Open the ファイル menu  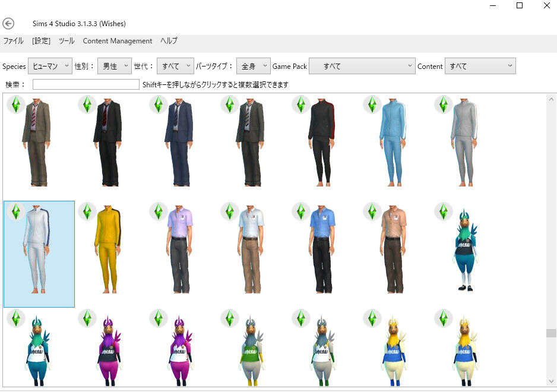(x=14, y=41)
